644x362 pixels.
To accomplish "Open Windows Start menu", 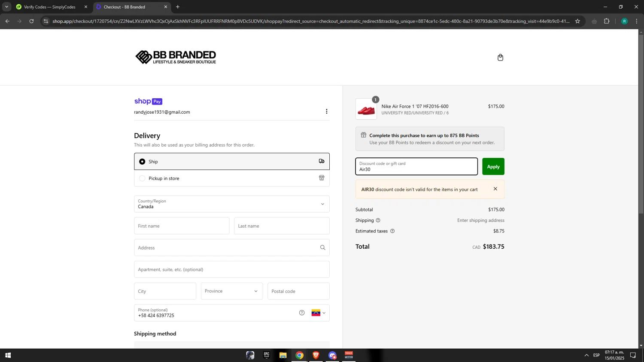I will pos(8,355).
